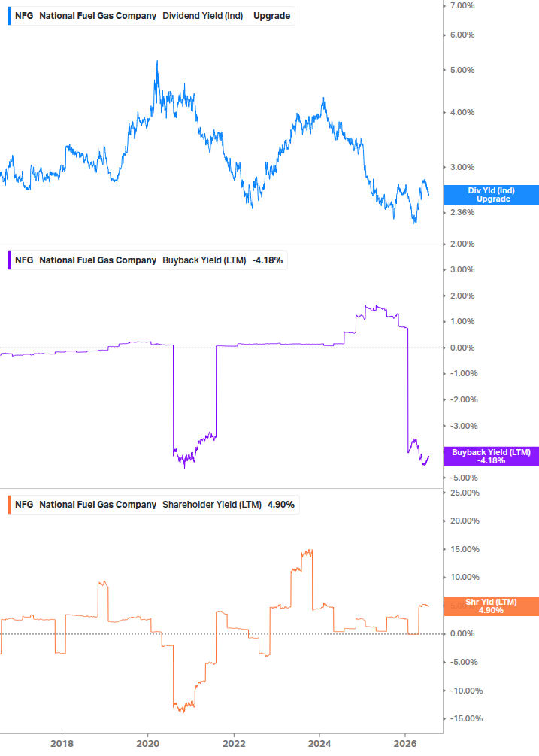Screen dimensions: 539x756
Task: Click the 25.00% label on shareholder yield axis
Action: click(465, 493)
